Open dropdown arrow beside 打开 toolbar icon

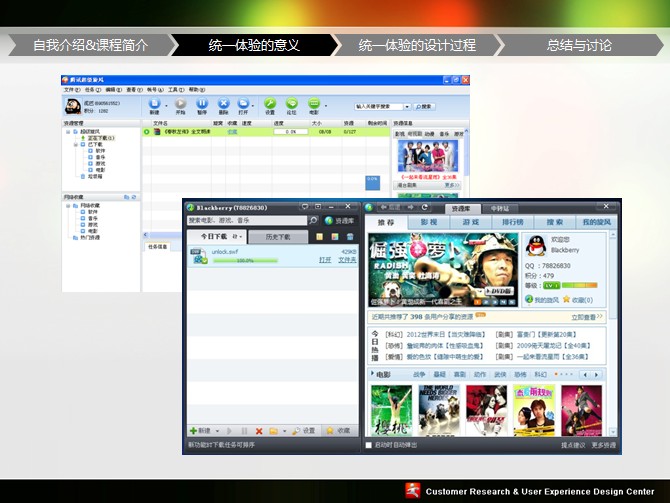253,106
